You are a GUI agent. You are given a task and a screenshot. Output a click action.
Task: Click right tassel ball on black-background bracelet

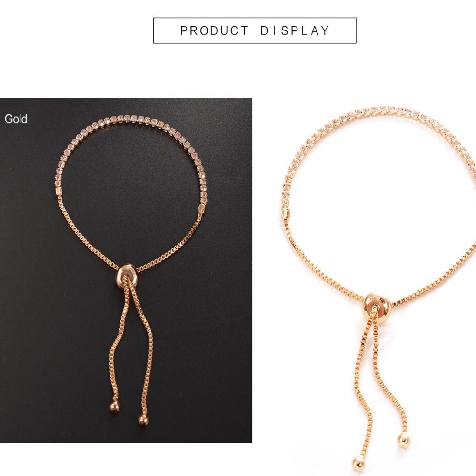143,419
